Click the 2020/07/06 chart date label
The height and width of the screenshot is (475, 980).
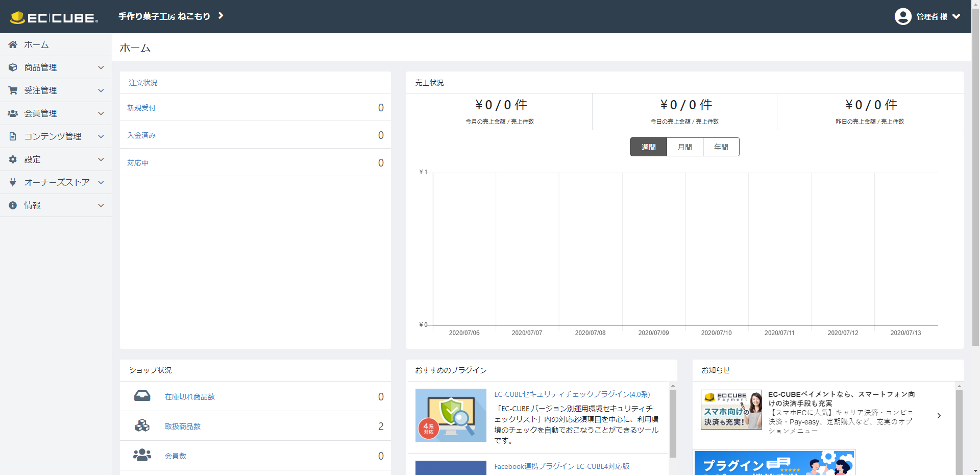tap(464, 333)
